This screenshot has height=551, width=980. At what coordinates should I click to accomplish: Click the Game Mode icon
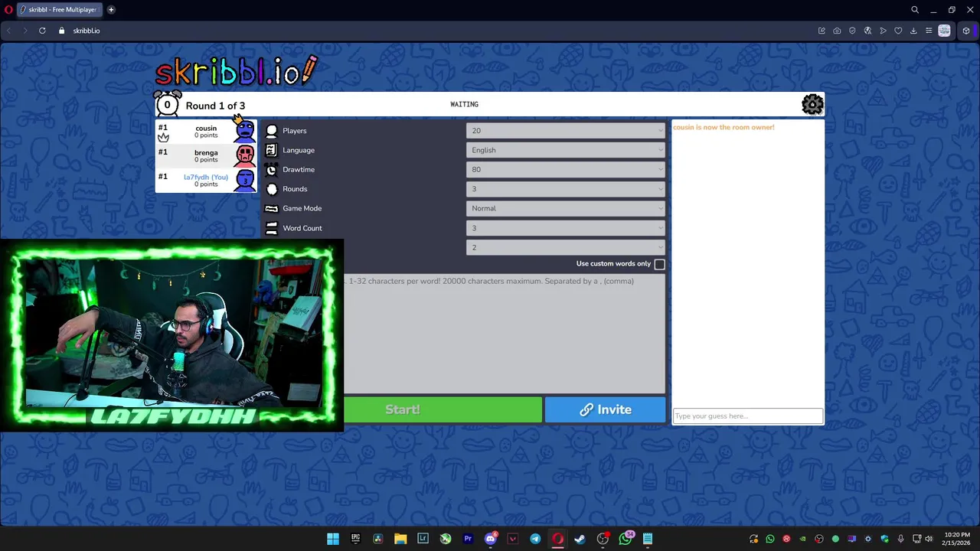271,208
